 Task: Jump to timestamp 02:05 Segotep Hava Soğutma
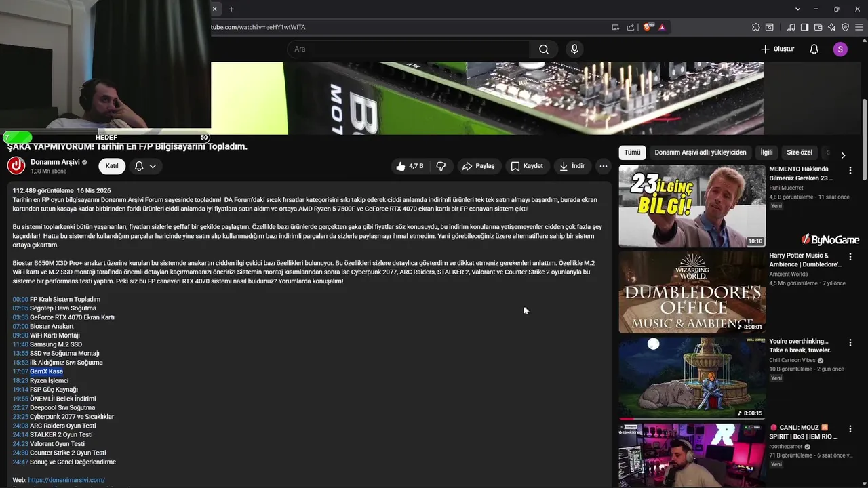pos(20,308)
